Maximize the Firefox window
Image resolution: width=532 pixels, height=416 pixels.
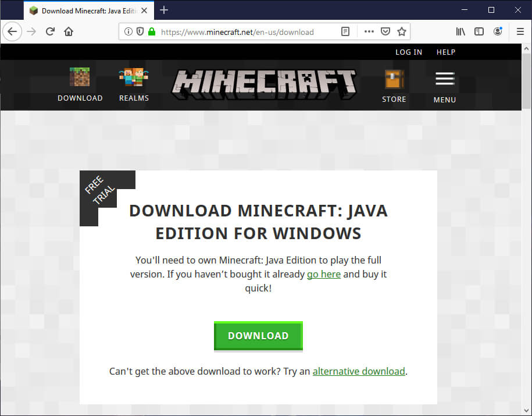pyautogui.click(x=491, y=10)
